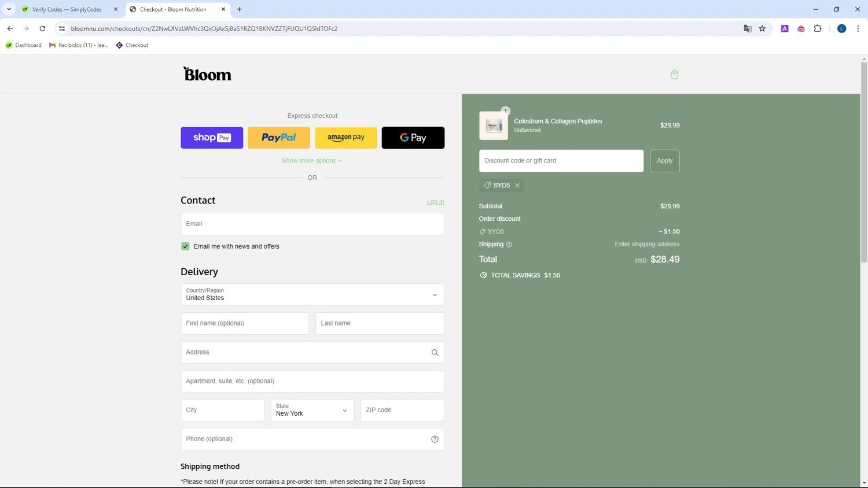
Task: Focus the Phone field
Action: tap(312, 439)
